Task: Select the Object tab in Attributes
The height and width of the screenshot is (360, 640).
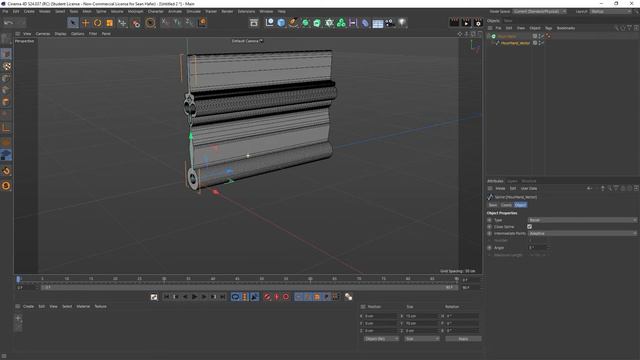Action: [520, 205]
